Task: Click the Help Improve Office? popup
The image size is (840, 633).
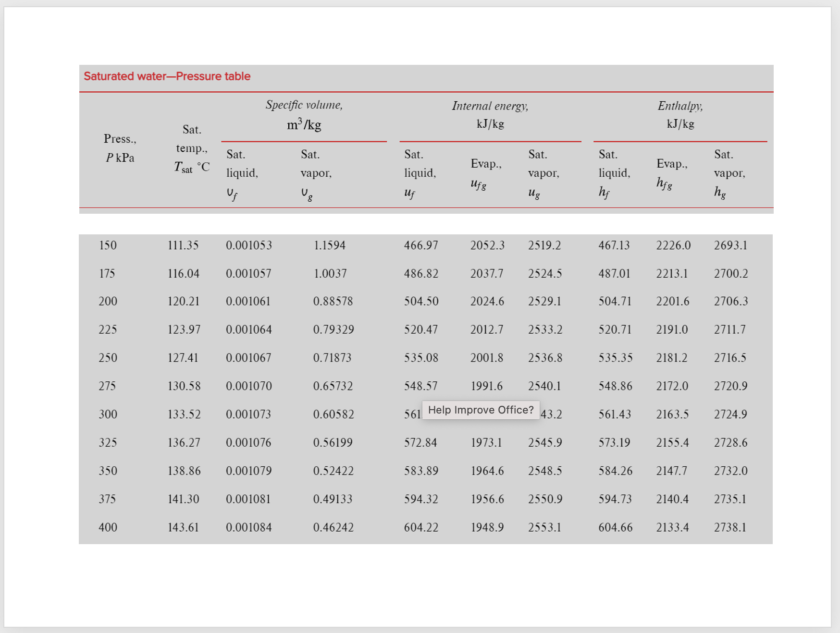Action: point(481,410)
